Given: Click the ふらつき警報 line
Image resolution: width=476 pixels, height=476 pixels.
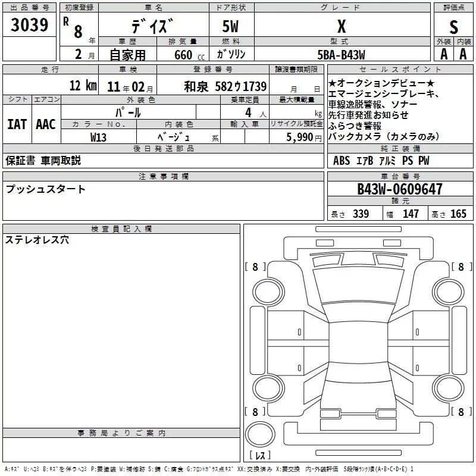Looking at the screenshot, I should [x=355, y=126].
